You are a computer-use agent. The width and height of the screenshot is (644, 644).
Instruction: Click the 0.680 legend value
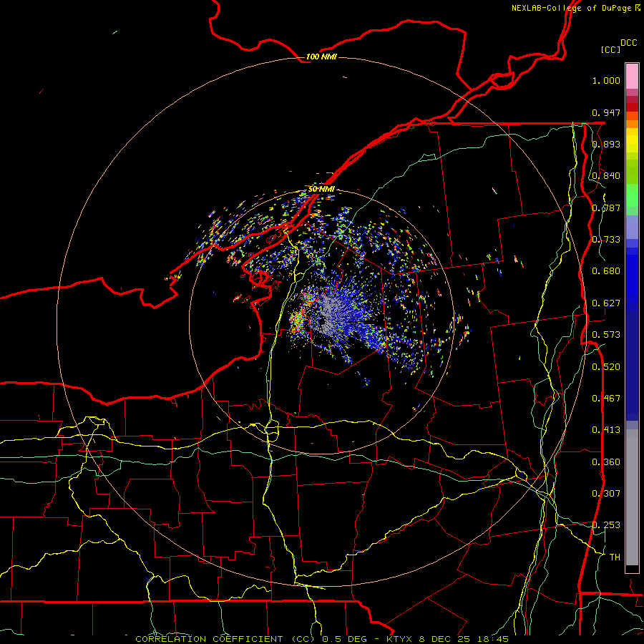[606, 271]
